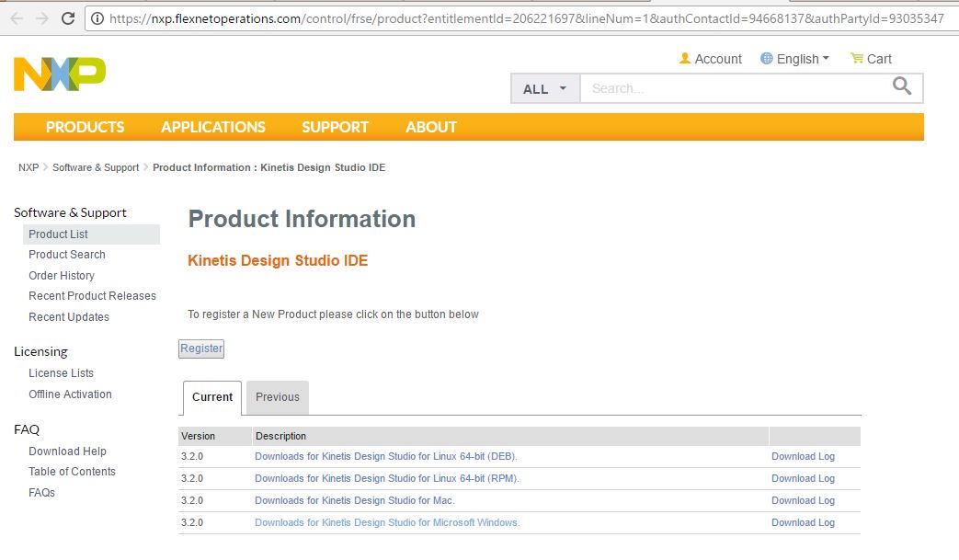Open Kinetis Design Studio for Mac downloads
The width and height of the screenshot is (959, 560).
[x=355, y=500]
